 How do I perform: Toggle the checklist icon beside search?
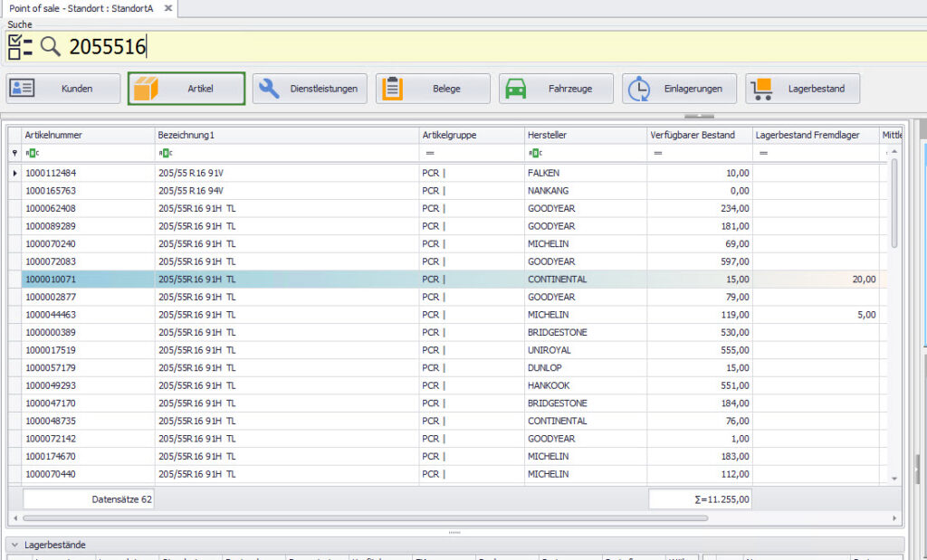tap(20, 47)
